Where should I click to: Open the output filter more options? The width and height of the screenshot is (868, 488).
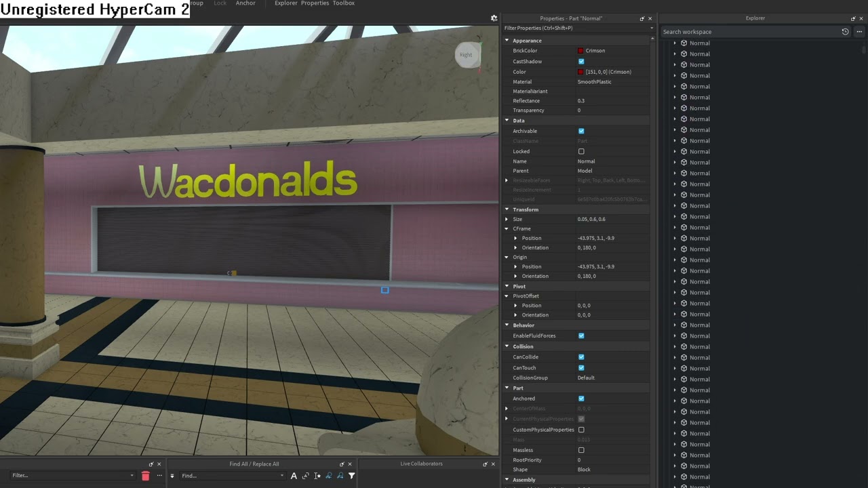tap(159, 476)
